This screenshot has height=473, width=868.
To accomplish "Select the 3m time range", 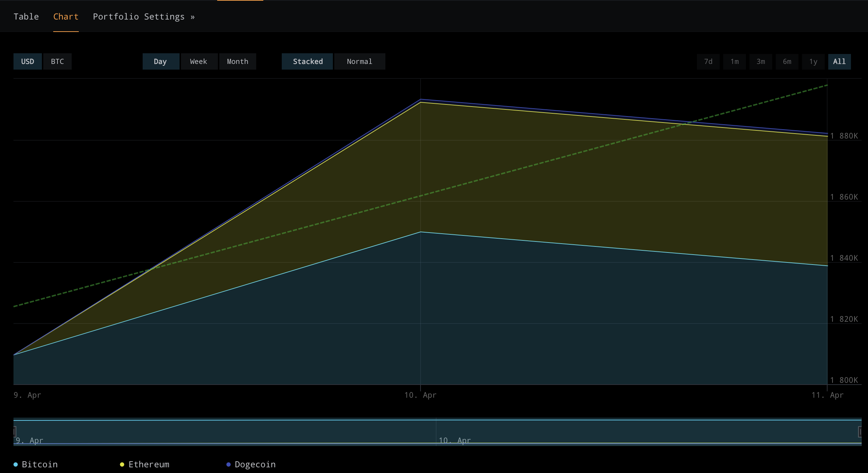I will point(761,61).
